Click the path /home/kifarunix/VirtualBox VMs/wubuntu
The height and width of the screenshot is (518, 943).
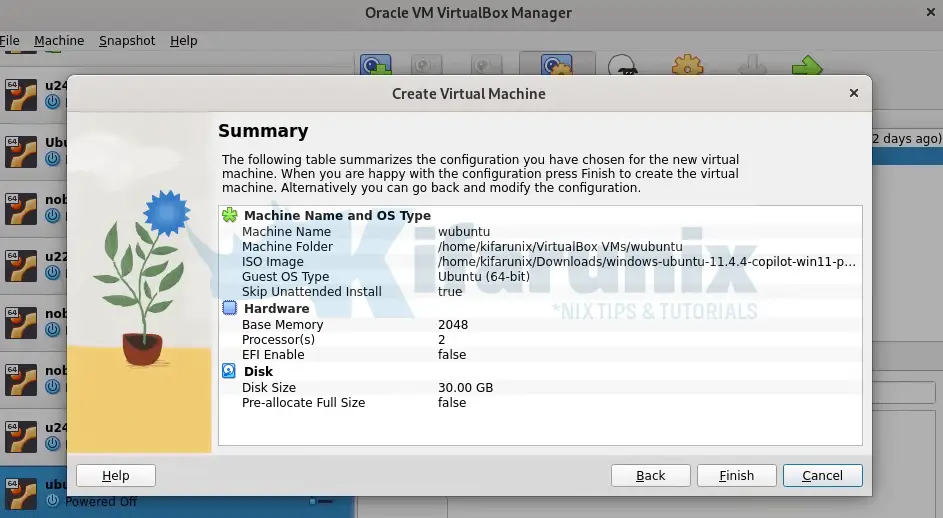(560, 247)
